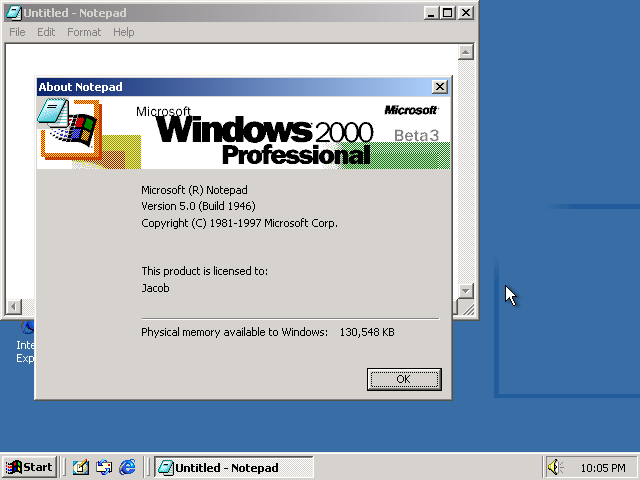Open the Start menu
Screen dimensions: 640x480
coord(29,467)
